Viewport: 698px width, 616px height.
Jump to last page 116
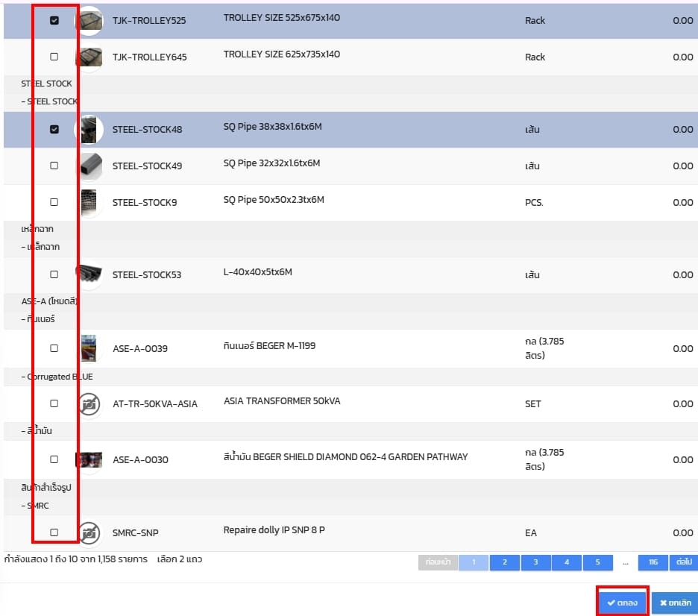[653, 562]
